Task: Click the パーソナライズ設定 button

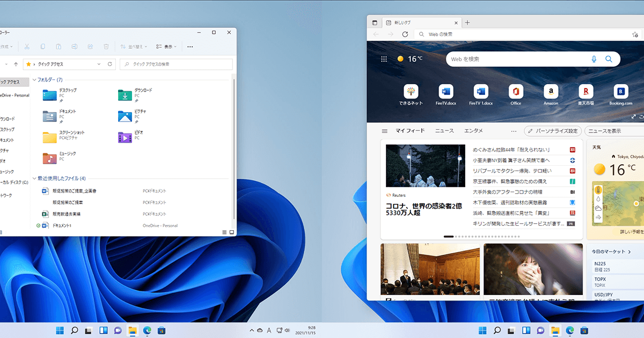Action: [x=553, y=131]
